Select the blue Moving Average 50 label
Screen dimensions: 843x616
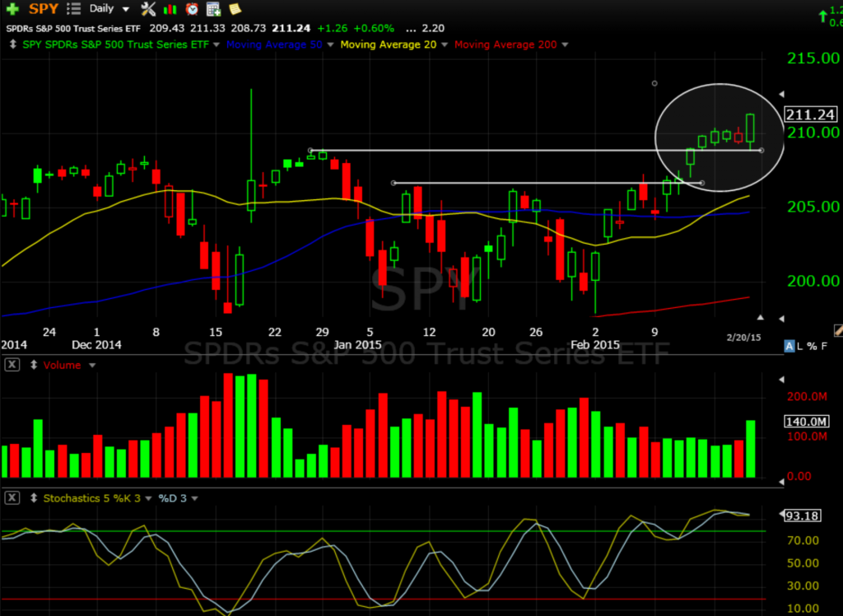click(274, 44)
